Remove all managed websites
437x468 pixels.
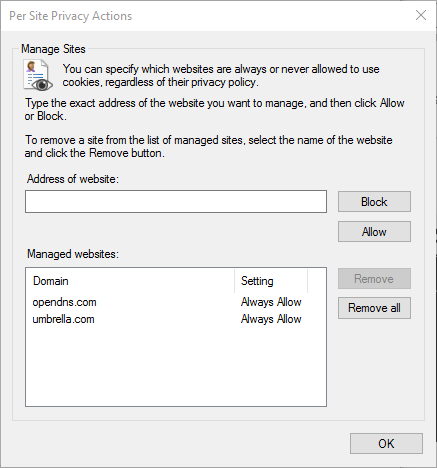374,308
